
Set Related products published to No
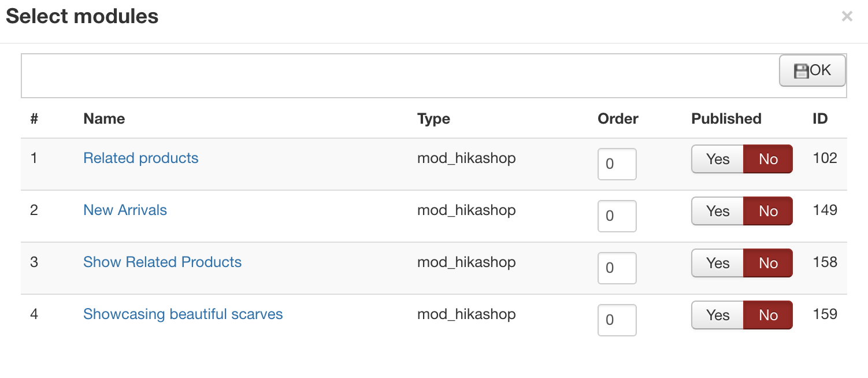pos(767,159)
